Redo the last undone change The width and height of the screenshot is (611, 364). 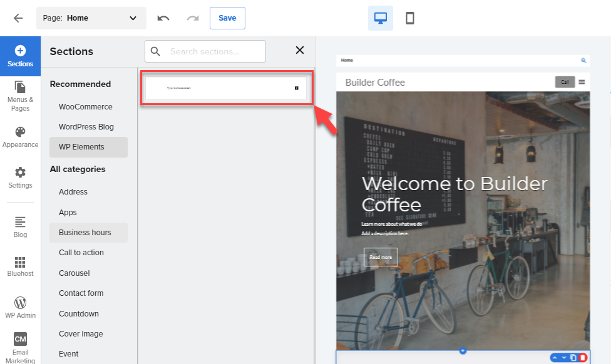click(x=193, y=18)
